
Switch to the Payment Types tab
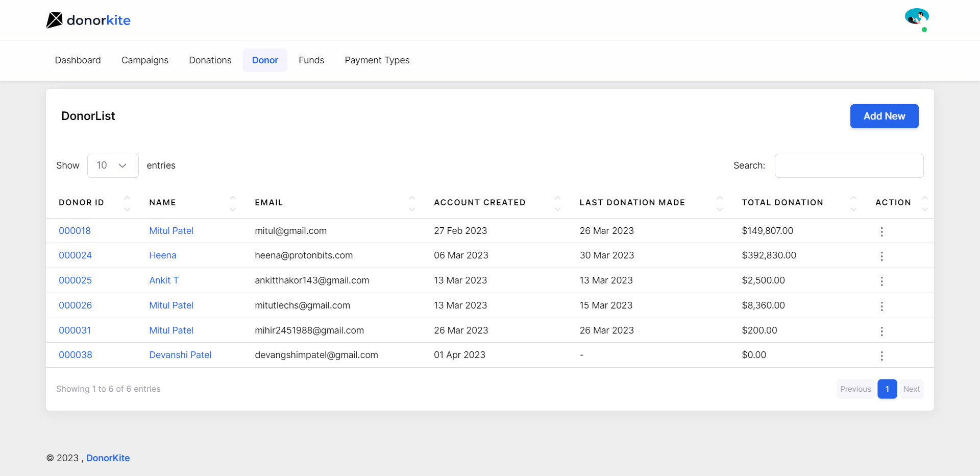point(377,60)
